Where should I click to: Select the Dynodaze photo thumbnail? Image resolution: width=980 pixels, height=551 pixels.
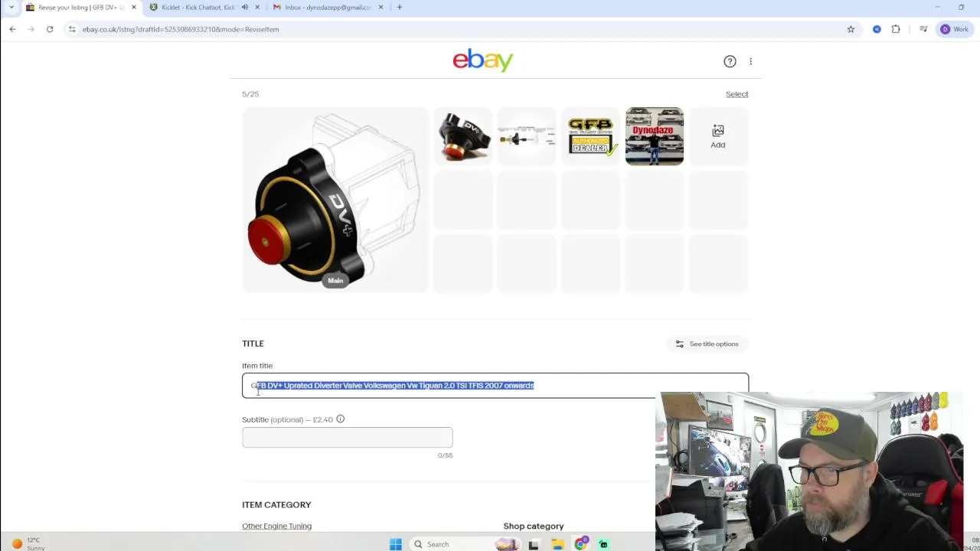pyautogui.click(x=655, y=136)
